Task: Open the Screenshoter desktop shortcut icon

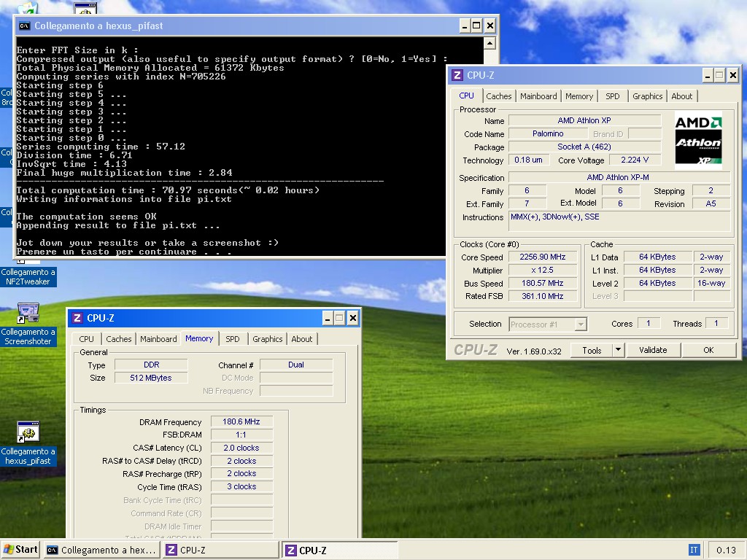Action: tap(28, 313)
